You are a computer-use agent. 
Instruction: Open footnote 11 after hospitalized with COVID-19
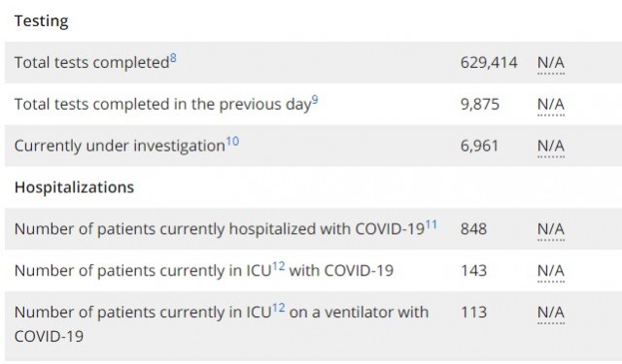[432, 225]
